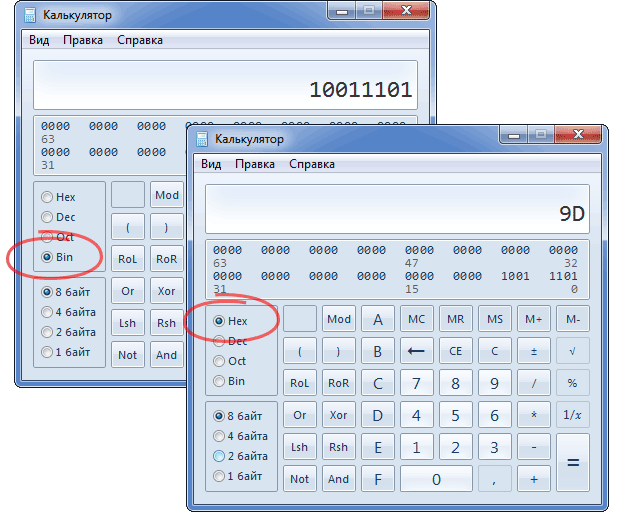The image size is (617, 512).
Task: Select 4 байта radio in back calculator window
Action: [68, 312]
